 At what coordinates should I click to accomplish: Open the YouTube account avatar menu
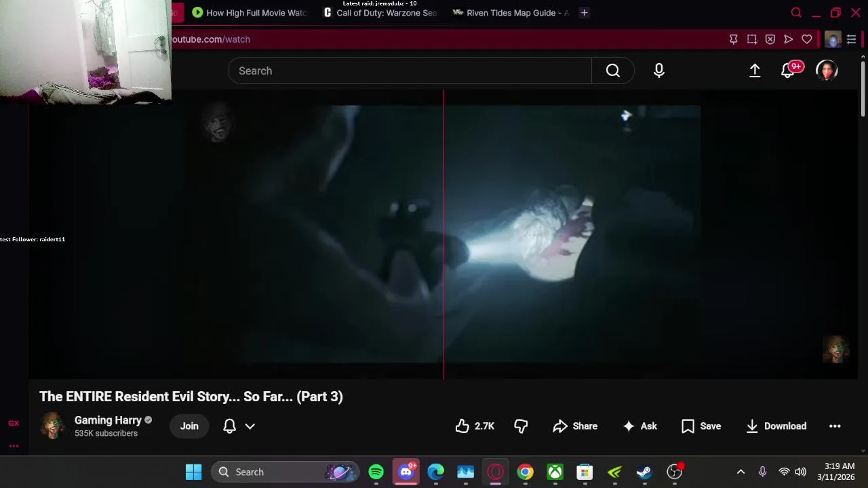(x=827, y=70)
